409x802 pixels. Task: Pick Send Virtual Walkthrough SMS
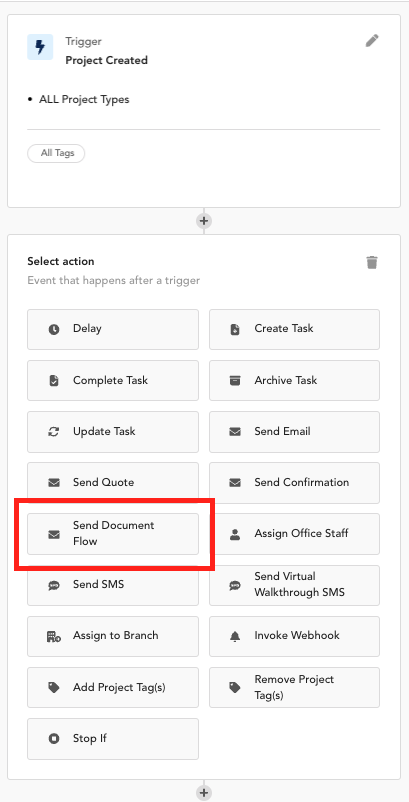(x=294, y=585)
